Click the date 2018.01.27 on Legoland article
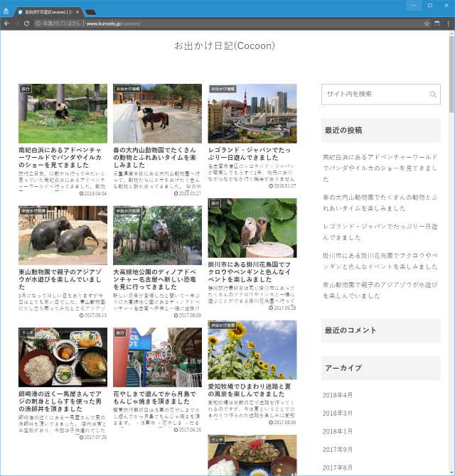455x476 pixels. point(282,186)
